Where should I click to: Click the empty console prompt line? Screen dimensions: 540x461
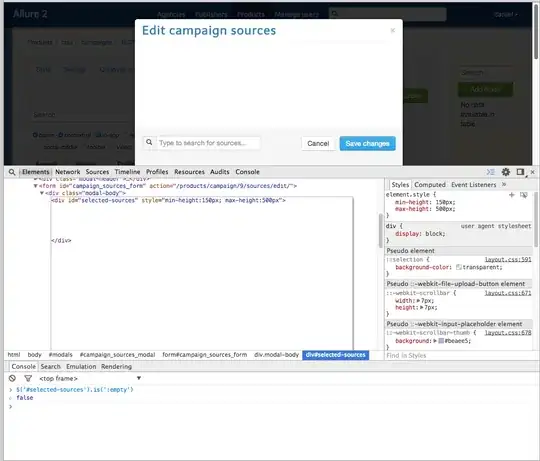[270, 407]
